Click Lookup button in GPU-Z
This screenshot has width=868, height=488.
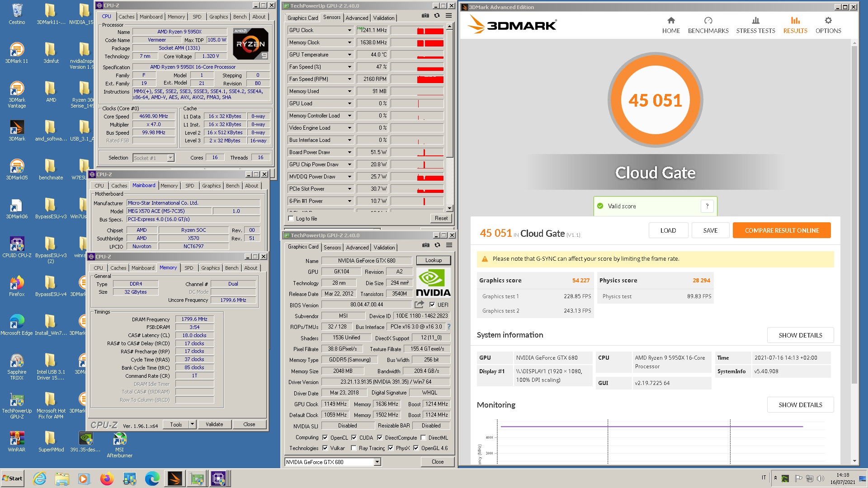coord(433,260)
